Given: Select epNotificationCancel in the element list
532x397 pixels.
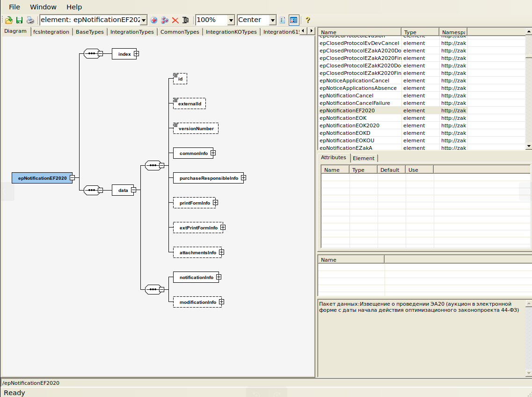Looking at the screenshot, I should click(346, 96).
